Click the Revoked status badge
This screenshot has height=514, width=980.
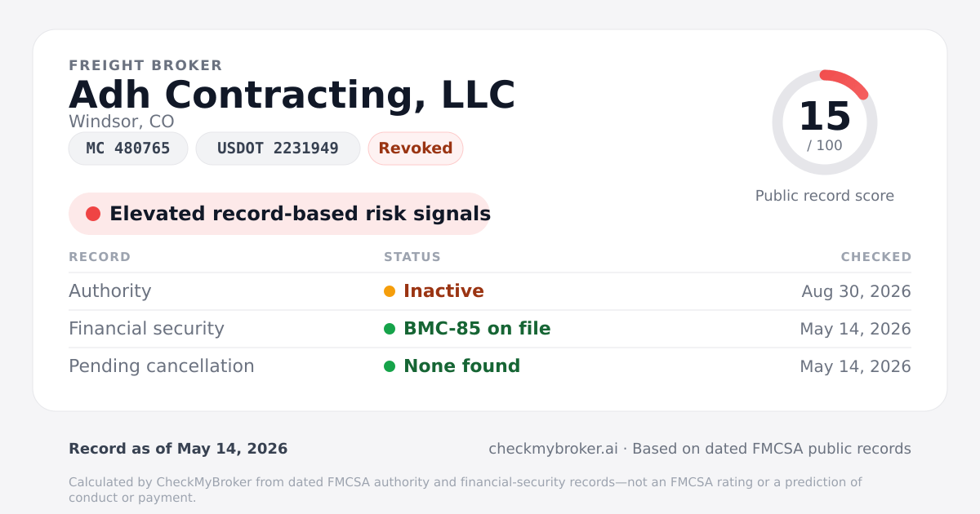coord(416,148)
